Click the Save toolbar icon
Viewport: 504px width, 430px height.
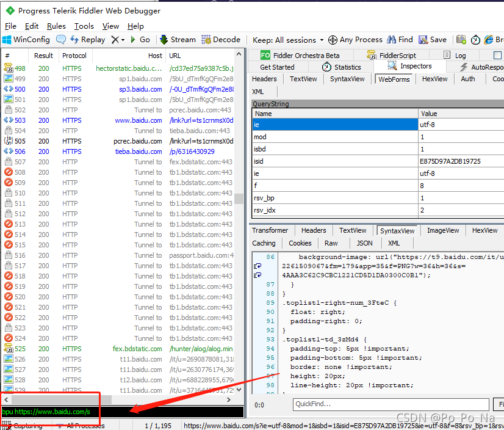click(423, 40)
